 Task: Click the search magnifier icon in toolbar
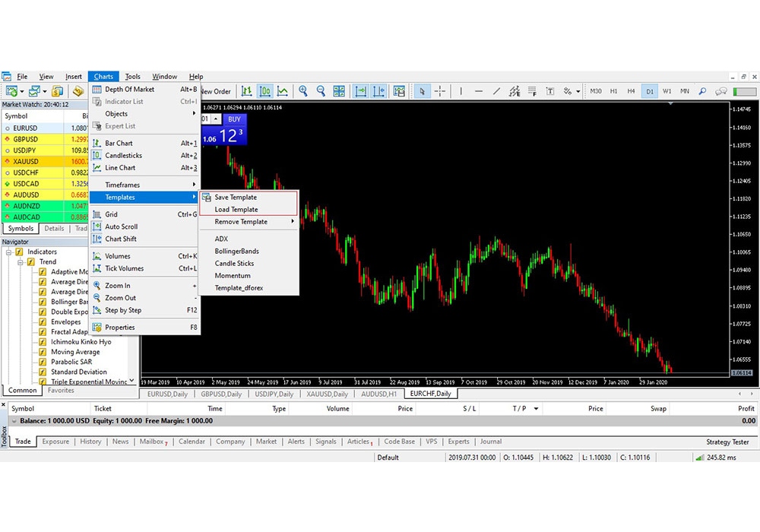(x=703, y=91)
